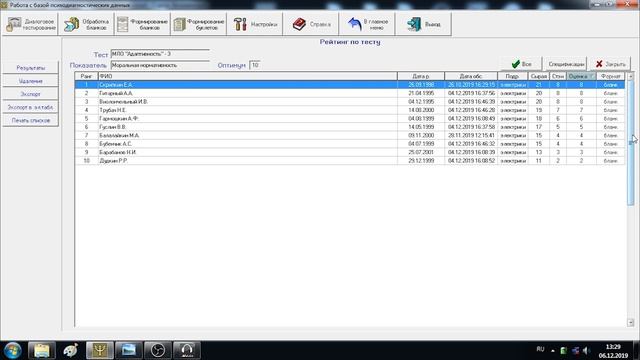Switch to the psi-symbol app in taskbar
Screen dimensions: 640x360
[100, 350]
